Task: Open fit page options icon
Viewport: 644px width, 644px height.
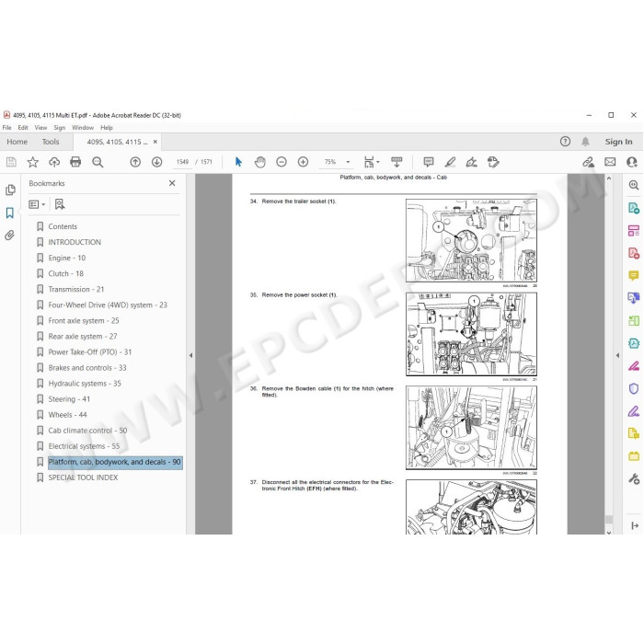Action: click(372, 162)
